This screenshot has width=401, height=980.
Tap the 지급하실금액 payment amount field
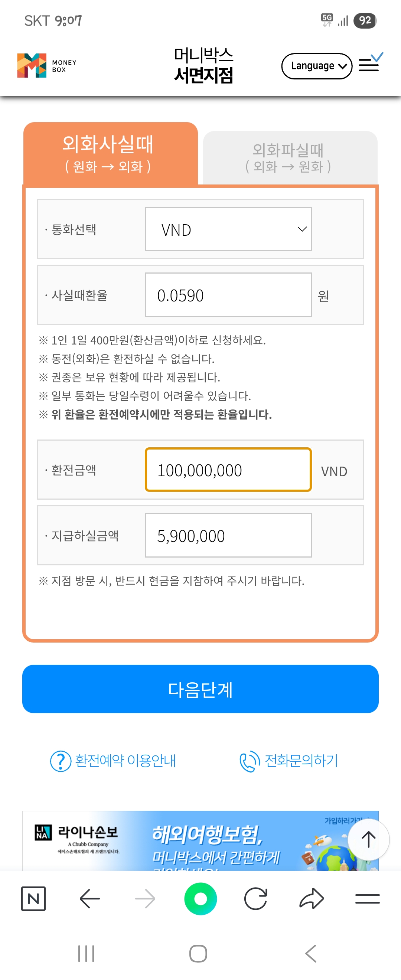click(228, 535)
